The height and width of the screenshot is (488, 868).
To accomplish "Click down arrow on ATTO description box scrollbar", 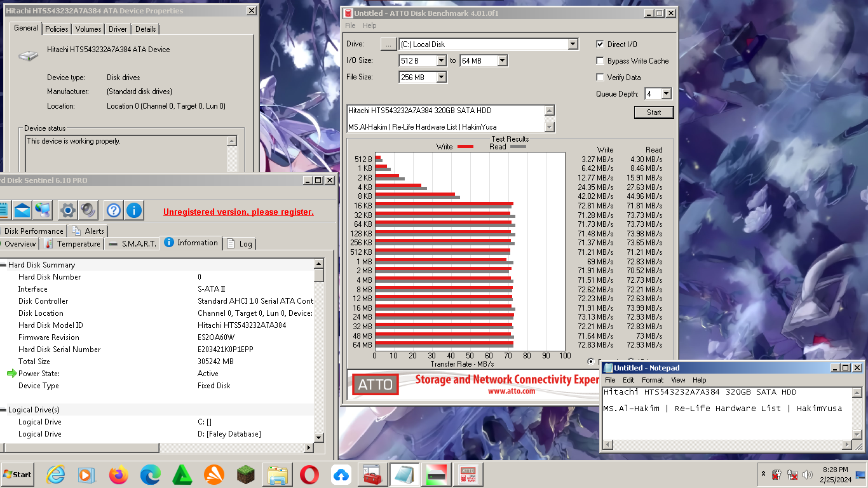I will (x=550, y=127).
